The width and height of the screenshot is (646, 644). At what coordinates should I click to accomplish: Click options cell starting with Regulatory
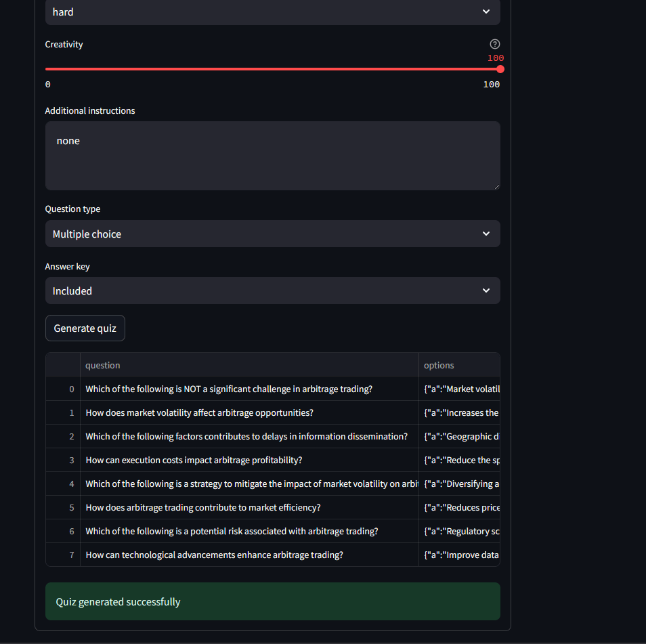click(459, 531)
